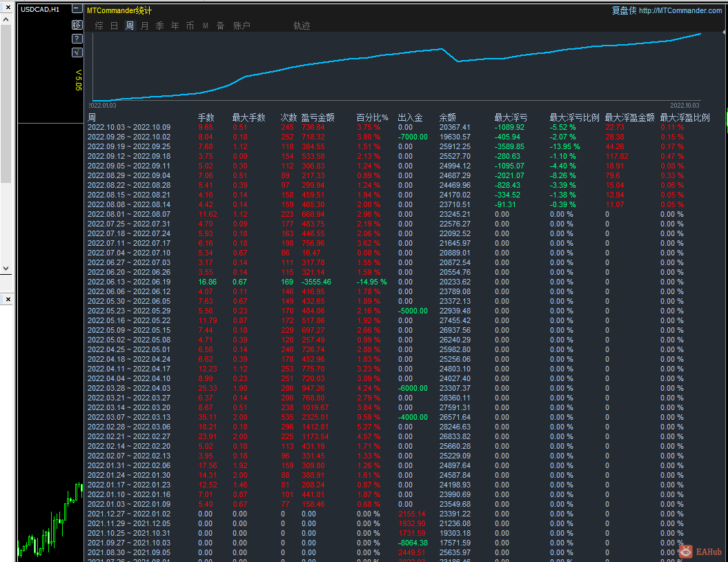Open the http://MTCommander.com link

coord(680,10)
